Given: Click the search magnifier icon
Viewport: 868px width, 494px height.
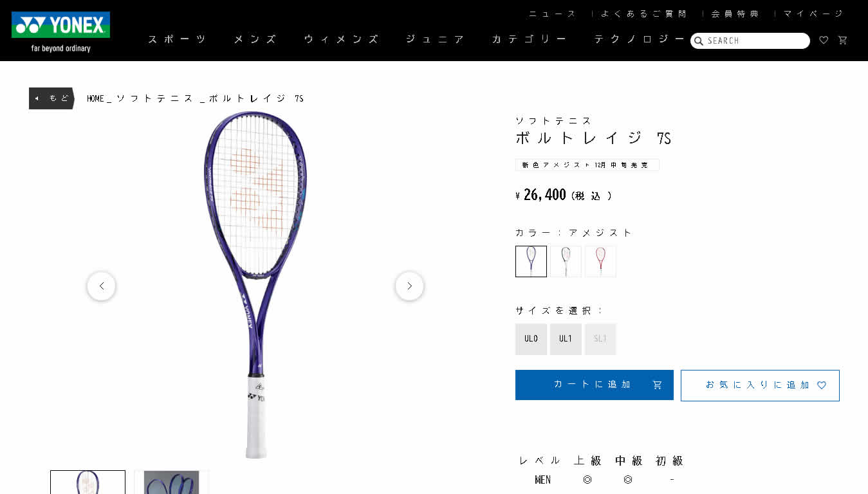Looking at the screenshot, I should pos(699,41).
